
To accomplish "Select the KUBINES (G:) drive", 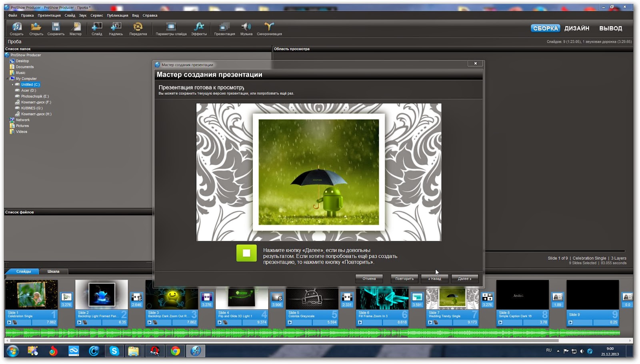I will [x=32, y=108].
